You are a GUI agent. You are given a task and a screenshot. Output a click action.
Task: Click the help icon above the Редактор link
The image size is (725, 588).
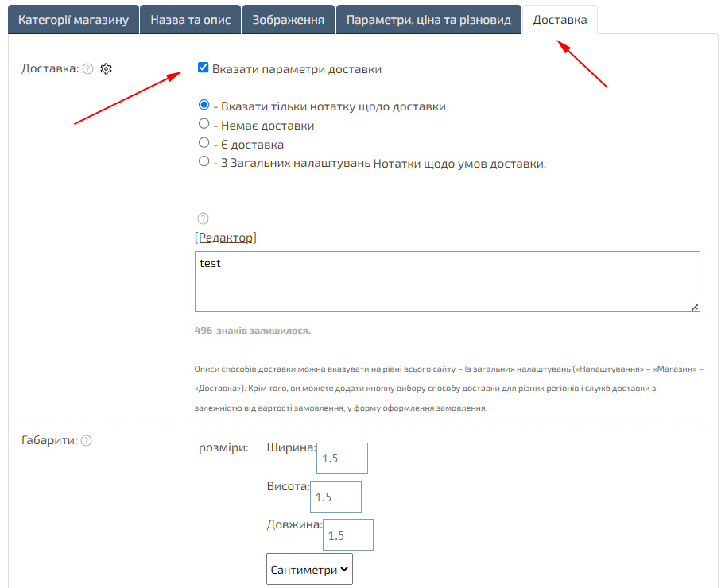(x=203, y=219)
